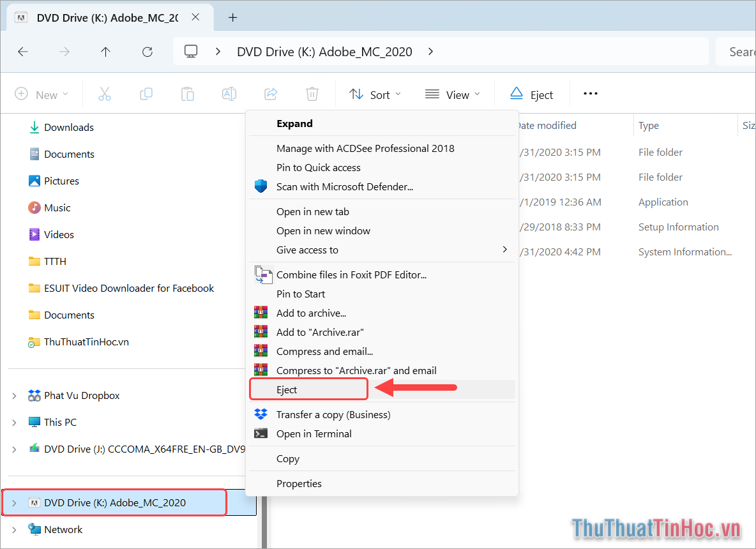Viewport: 756px width, 549px height.
Task: Click the Search box
Action: pyautogui.click(x=736, y=52)
